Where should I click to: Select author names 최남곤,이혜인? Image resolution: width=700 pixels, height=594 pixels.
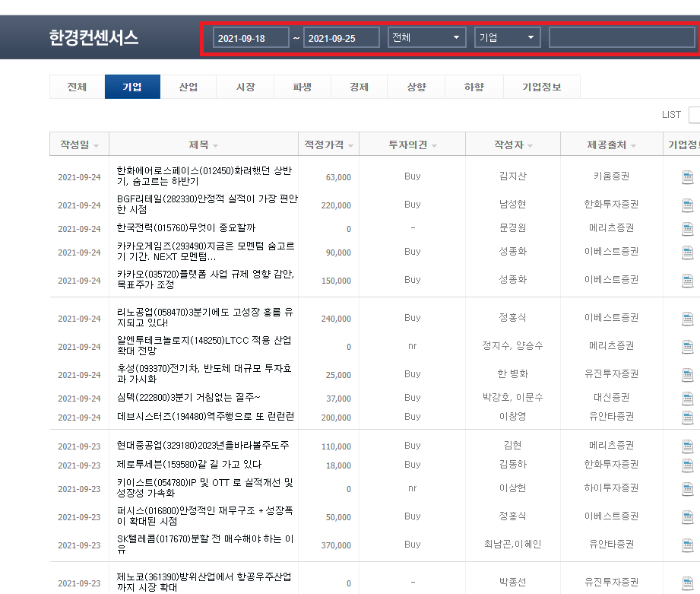tap(512, 544)
